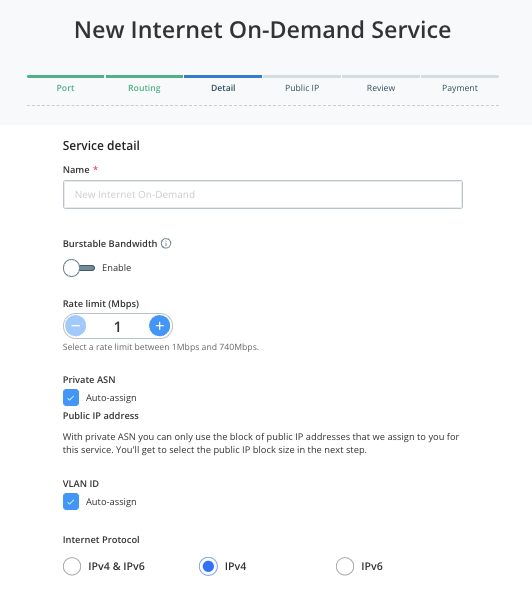Click the rate limit value field
This screenshot has height=600, width=532.
pos(117,326)
